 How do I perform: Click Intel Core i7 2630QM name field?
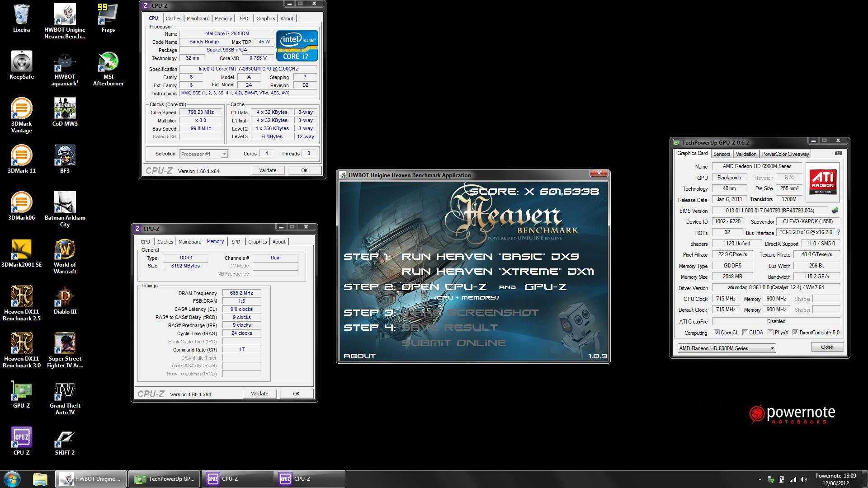coord(226,34)
